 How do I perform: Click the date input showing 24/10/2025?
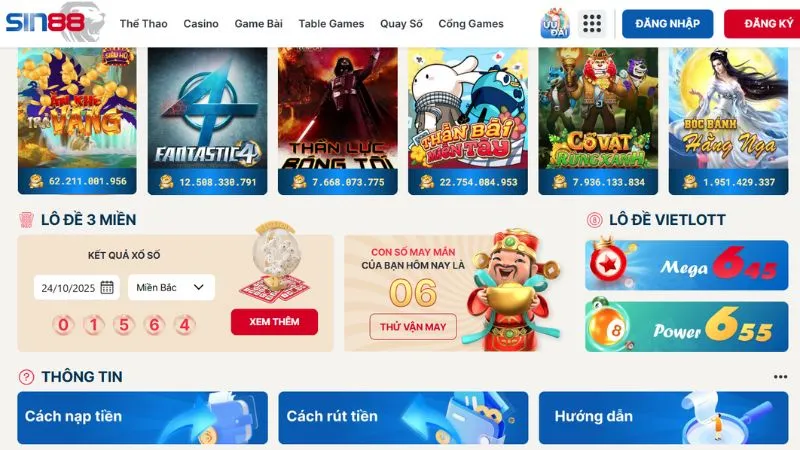77,287
